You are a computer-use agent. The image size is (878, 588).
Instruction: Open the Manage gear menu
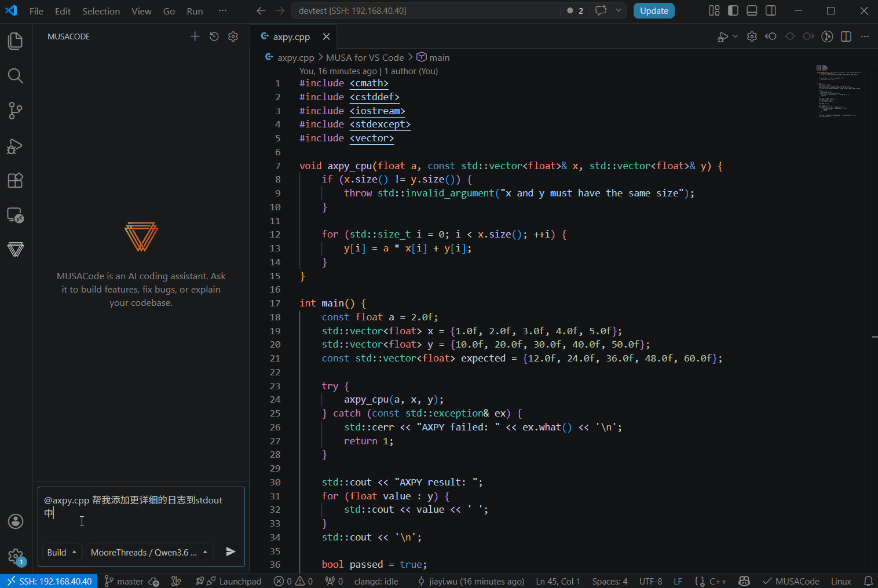[x=16, y=557]
